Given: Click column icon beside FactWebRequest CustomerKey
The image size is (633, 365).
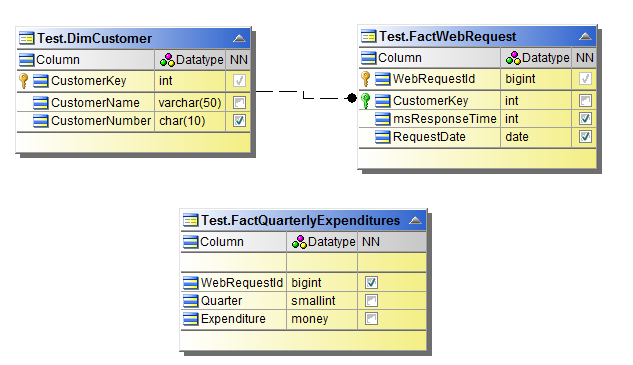Looking at the screenshot, I should pyautogui.click(x=382, y=101).
